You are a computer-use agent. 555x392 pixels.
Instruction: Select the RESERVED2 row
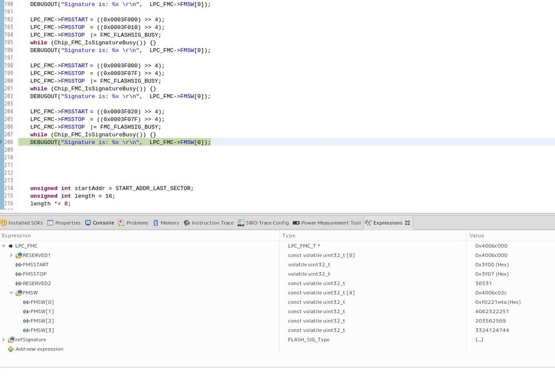pos(278,283)
